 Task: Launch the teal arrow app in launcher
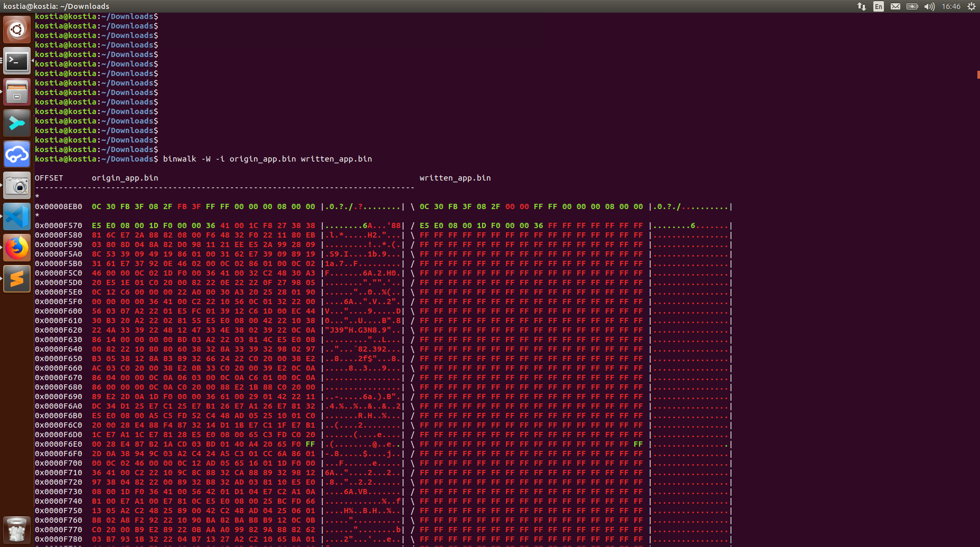17,123
